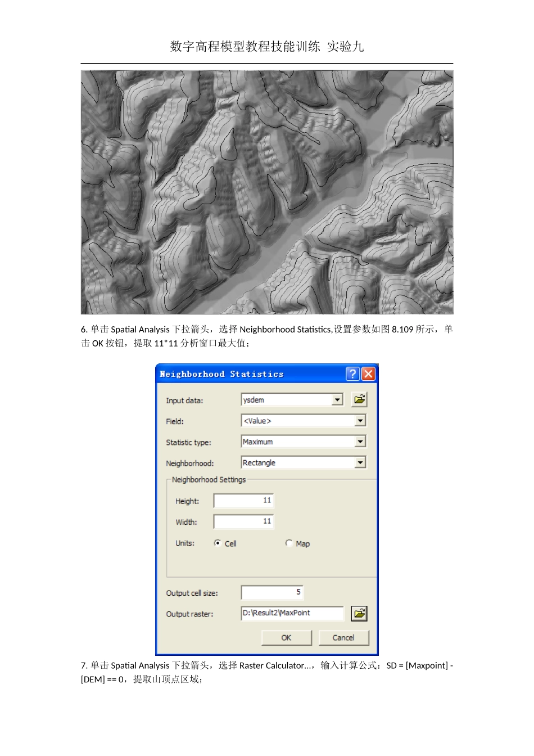Click the Cancel button
534x756 pixels.
coord(343,638)
